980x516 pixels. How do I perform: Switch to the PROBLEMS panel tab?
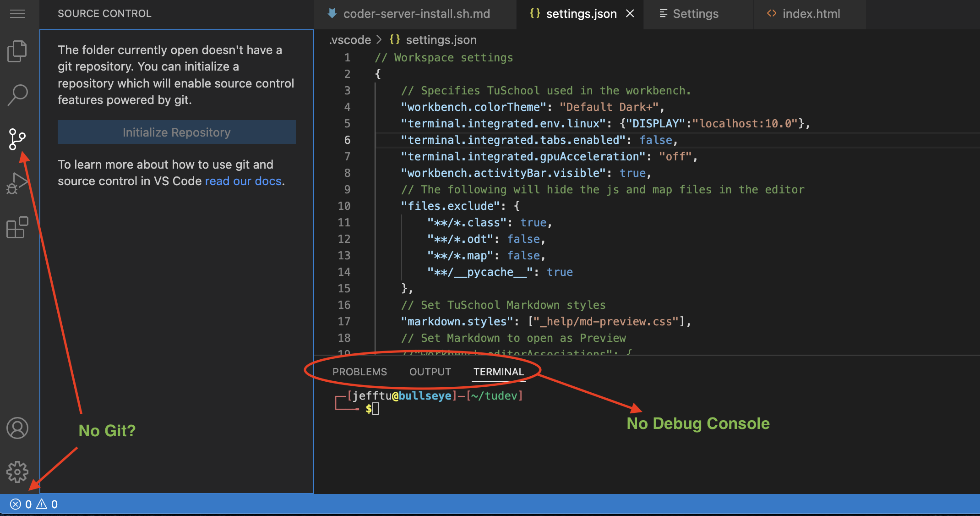tap(359, 372)
